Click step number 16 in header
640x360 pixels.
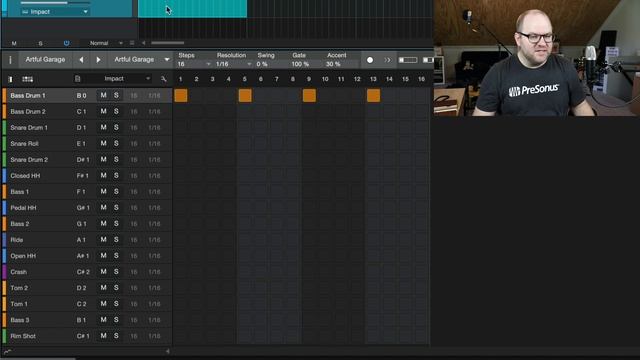coord(421,79)
